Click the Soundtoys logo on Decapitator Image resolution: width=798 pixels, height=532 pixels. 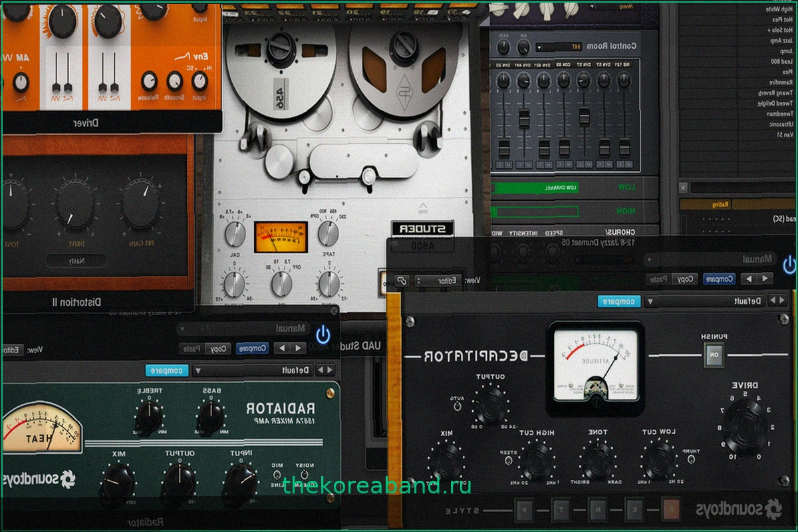739,510
